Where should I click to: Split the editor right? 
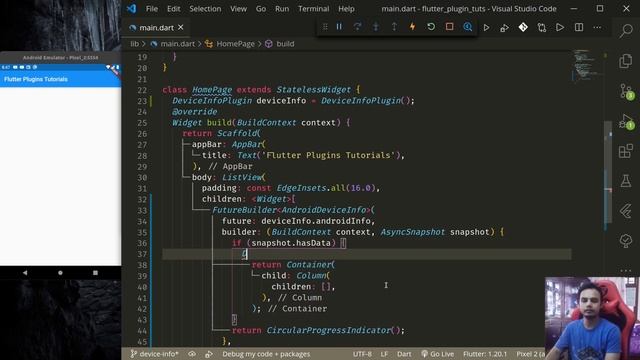pyautogui.click(x=579, y=27)
